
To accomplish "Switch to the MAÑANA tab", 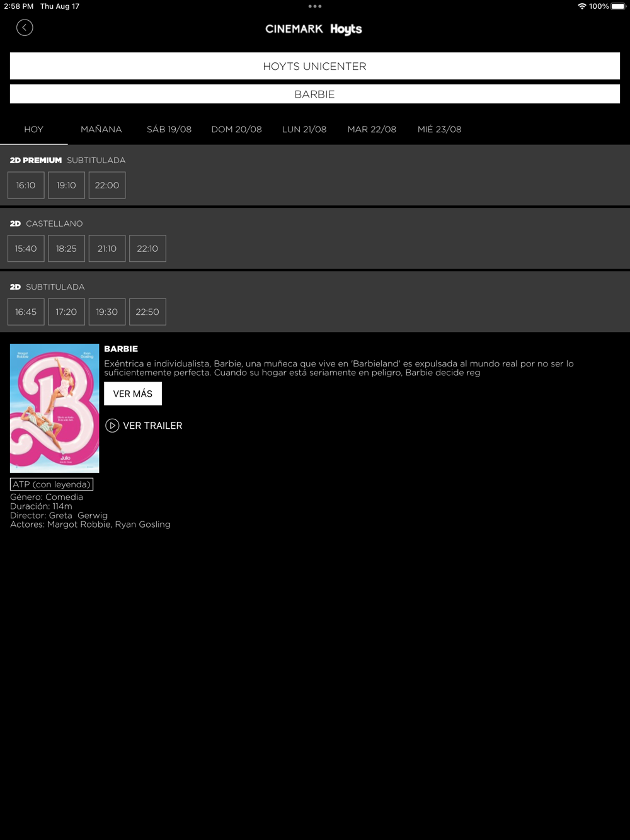I will [x=101, y=129].
